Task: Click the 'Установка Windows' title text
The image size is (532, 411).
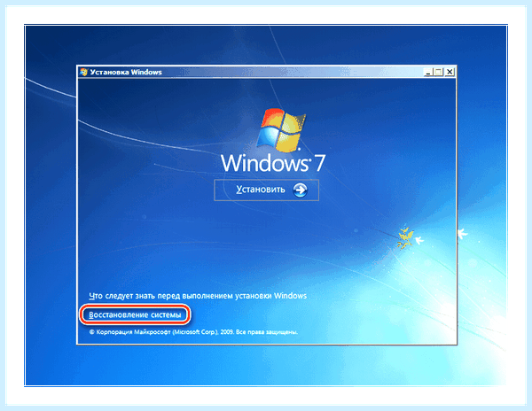Action: [x=126, y=72]
